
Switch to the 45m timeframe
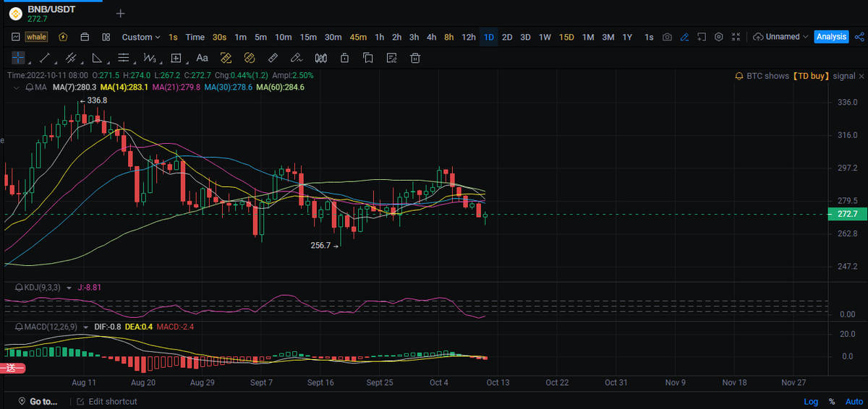point(358,37)
